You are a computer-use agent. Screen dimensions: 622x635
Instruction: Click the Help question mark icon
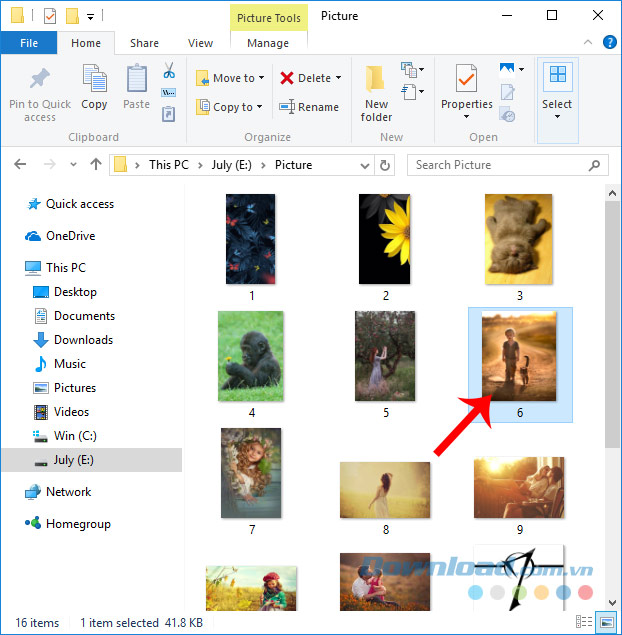[609, 42]
